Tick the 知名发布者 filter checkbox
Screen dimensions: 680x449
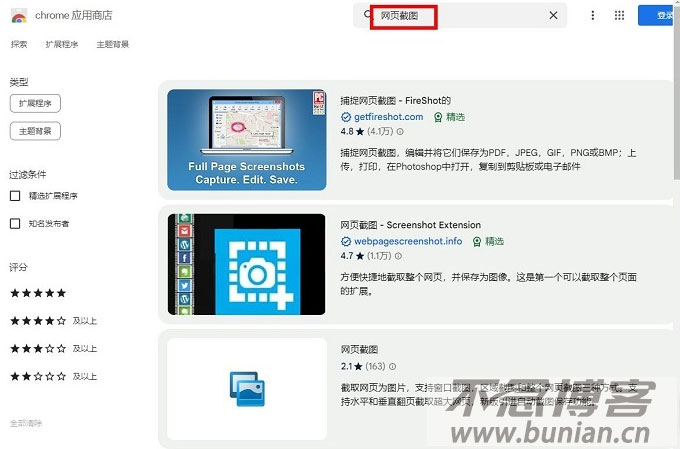(15, 224)
